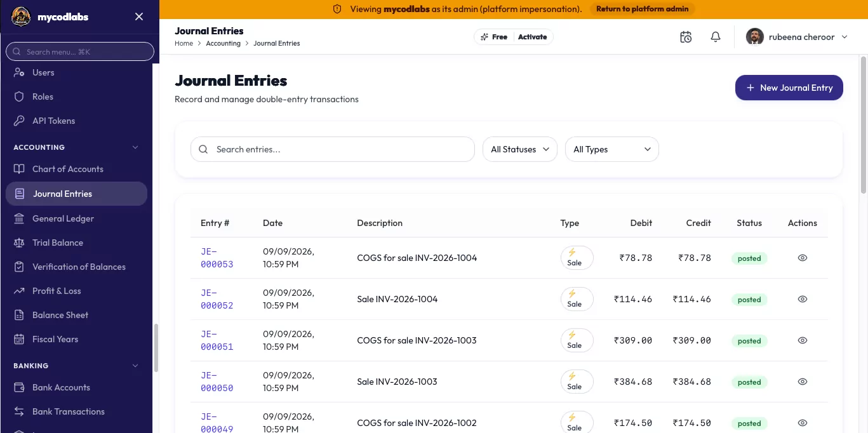Click the mycodlabs logo avatar
This screenshot has width=868, height=433.
pyautogui.click(x=21, y=17)
